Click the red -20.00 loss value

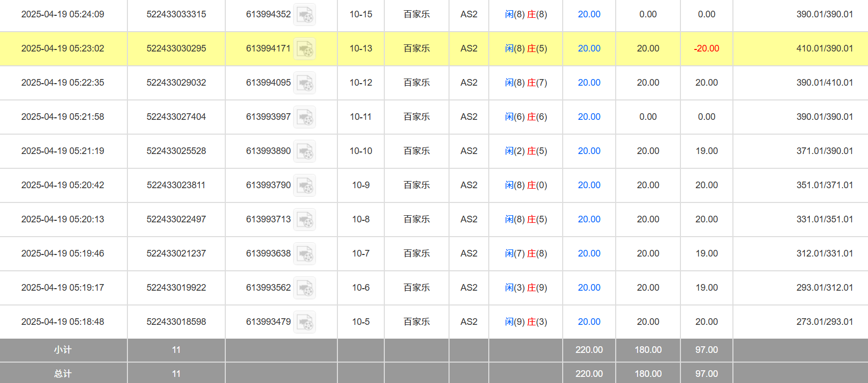click(x=706, y=48)
